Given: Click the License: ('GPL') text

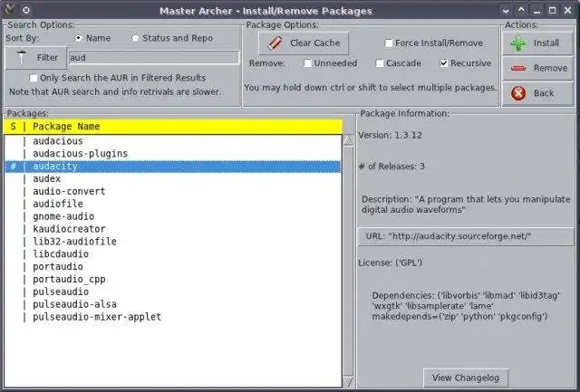Looking at the screenshot, I should (x=391, y=263).
